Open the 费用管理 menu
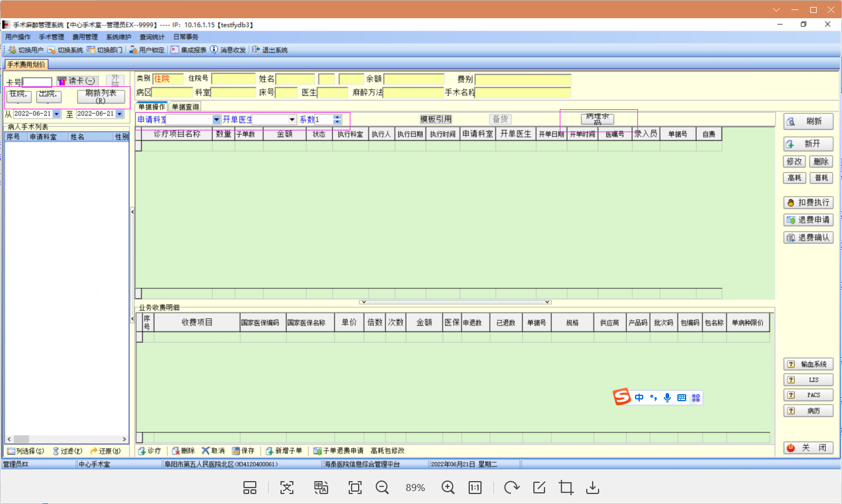The image size is (842, 504). 85,37
